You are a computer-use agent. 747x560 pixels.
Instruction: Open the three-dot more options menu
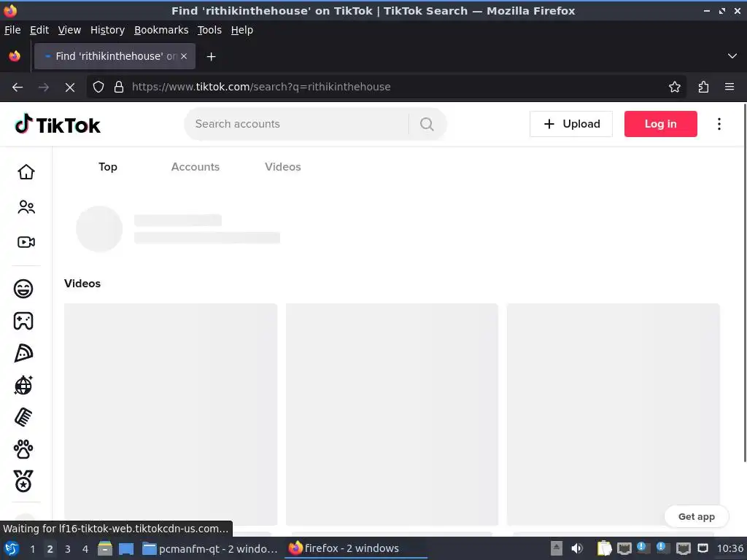pyautogui.click(x=719, y=124)
